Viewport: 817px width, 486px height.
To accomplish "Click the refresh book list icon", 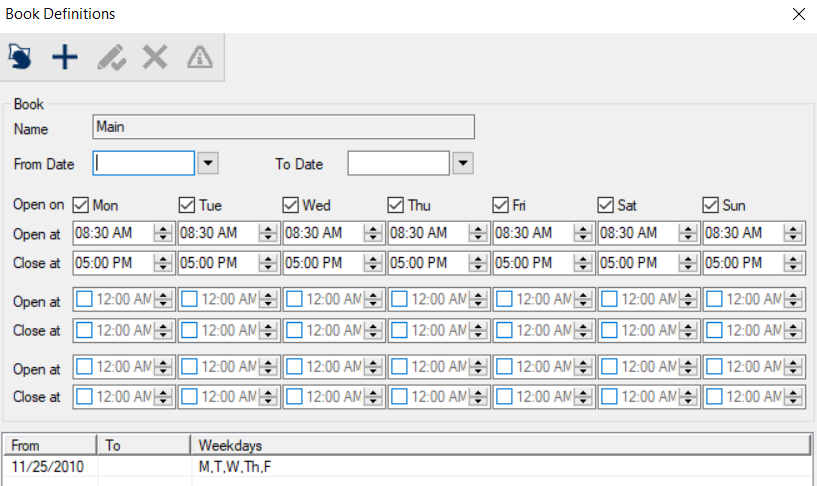I will (x=20, y=57).
